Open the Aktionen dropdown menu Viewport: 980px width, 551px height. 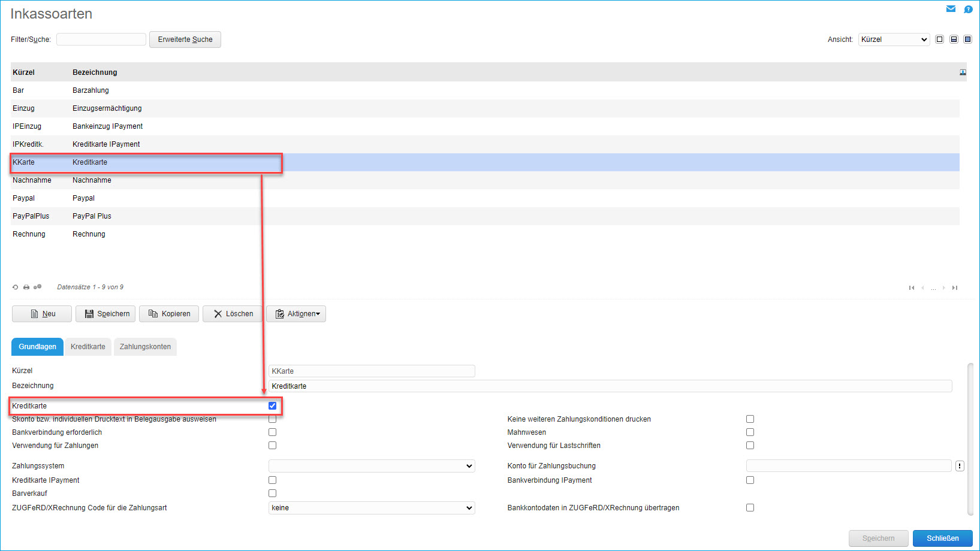tap(296, 314)
